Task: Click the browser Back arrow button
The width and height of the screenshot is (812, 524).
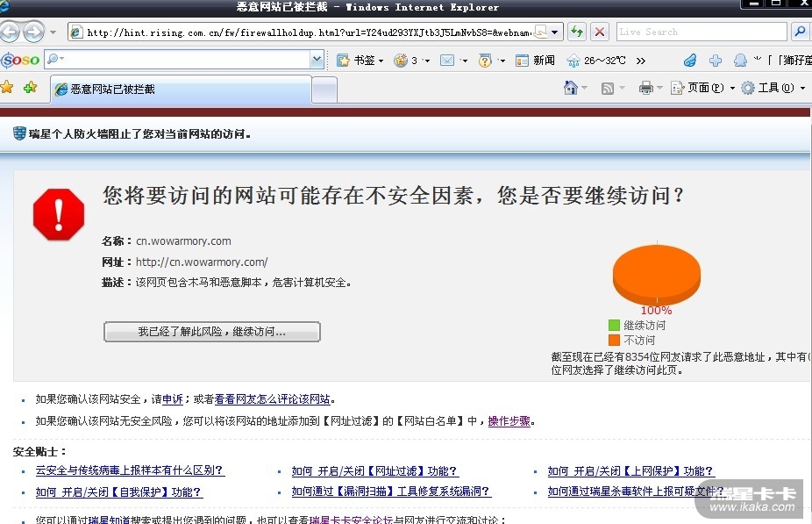Action: coord(10,32)
